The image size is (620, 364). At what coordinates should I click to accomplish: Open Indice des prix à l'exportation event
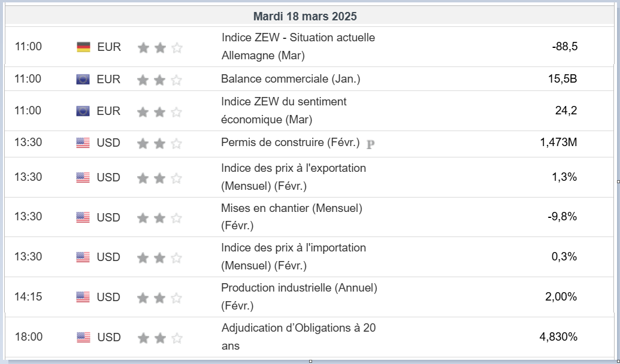click(x=294, y=177)
